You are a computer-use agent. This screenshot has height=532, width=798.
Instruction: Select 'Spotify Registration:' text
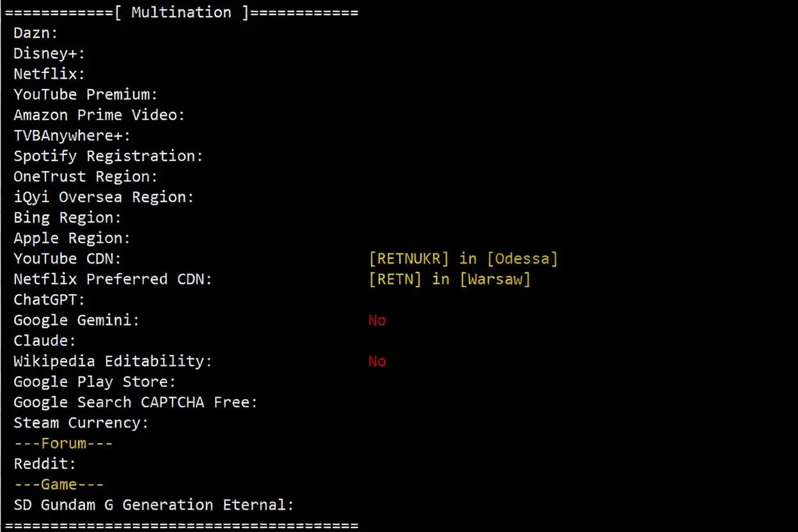108,156
